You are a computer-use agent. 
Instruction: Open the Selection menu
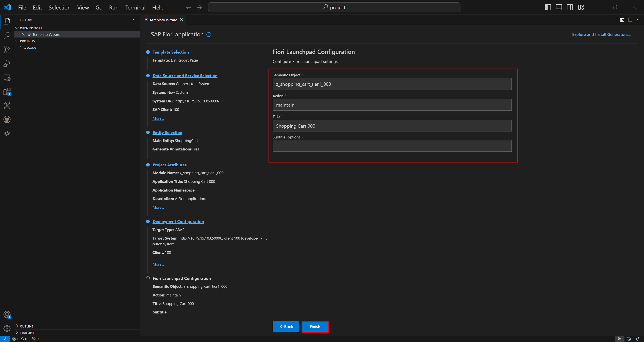pyautogui.click(x=60, y=7)
